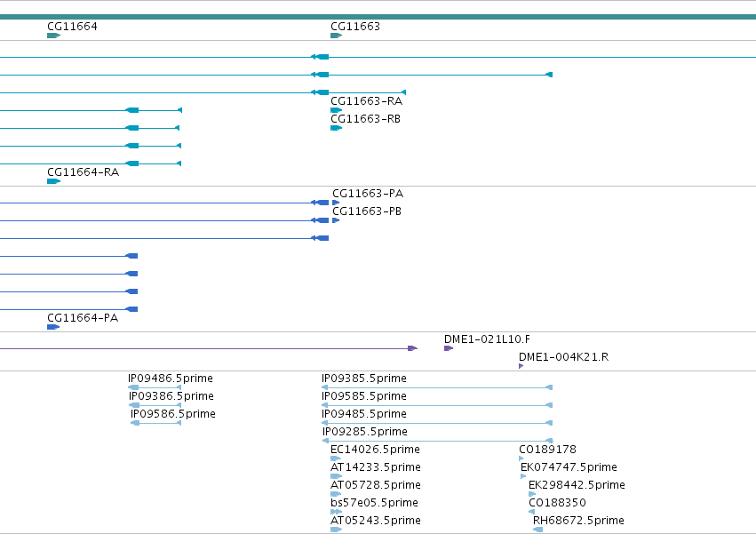Select the CO188350 arrow glyph
Image resolution: width=756 pixels, height=534 pixels.
pos(531,513)
